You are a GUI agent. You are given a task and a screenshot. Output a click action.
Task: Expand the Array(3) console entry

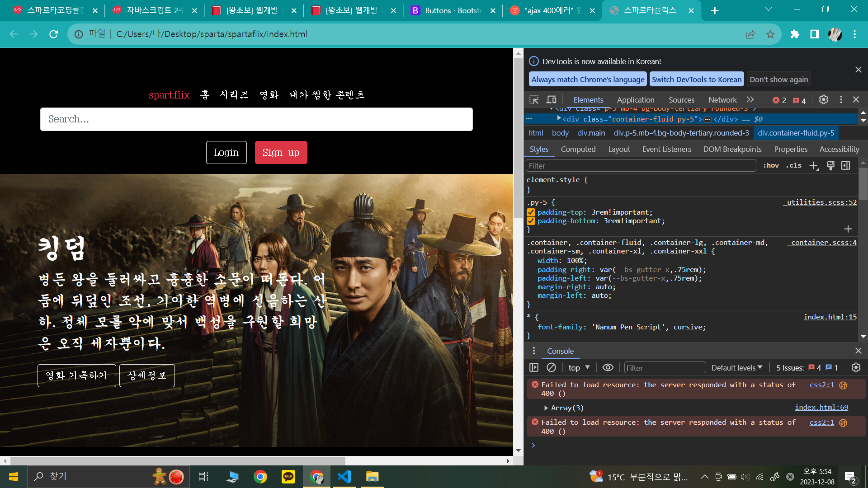pyautogui.click(x=546, y=408)
